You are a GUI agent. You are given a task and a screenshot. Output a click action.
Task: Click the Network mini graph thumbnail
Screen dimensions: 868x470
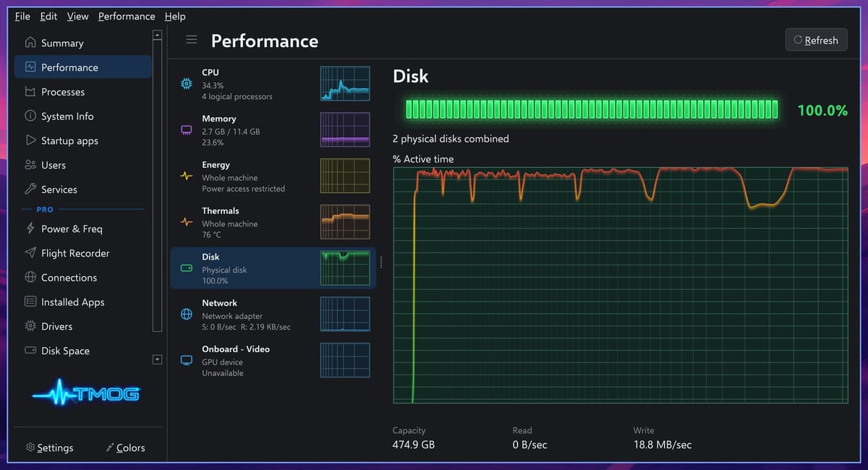pos(345,314)
